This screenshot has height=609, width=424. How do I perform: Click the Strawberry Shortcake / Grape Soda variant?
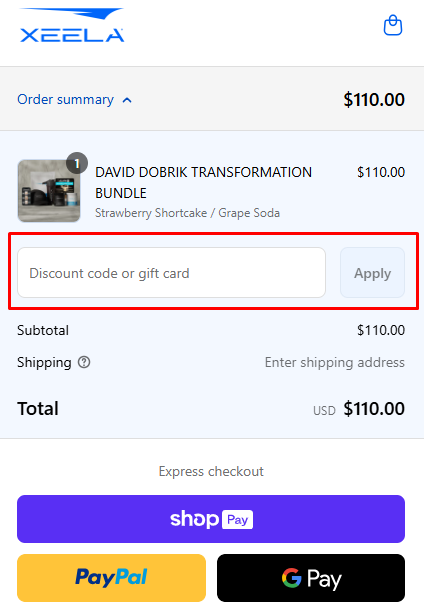(x=188, y=213)
